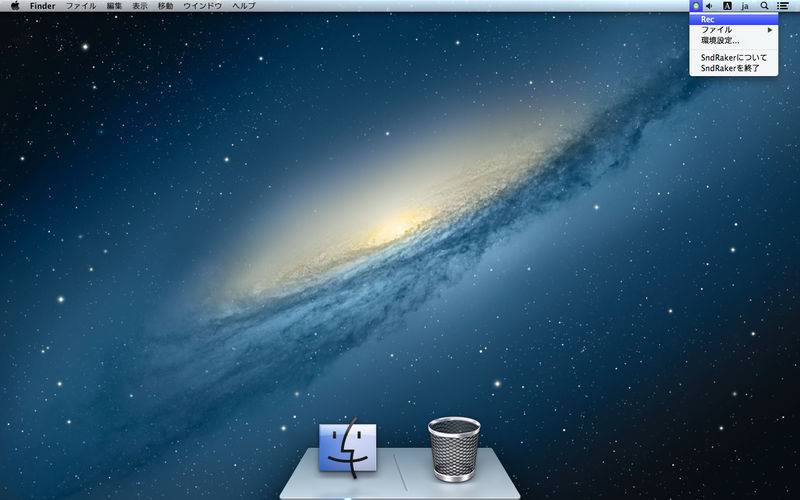The image size is (800, 500).
Task: Open the Notification Center list icon
Action: pyautogui.click(x=783, y=6)
